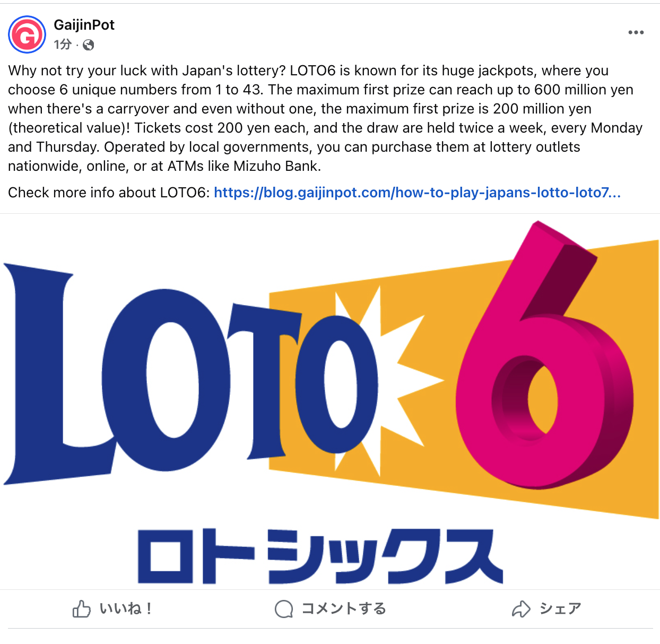
Task: Open the post's 1分 timestamp
Action: [x=62, y=45]
